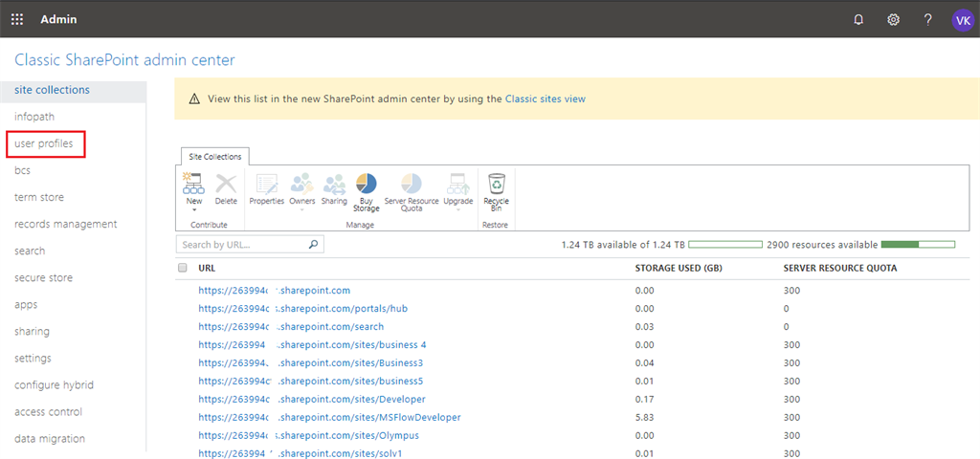This screenshot has height=459, width=980.
Task: Click the Classic SharePoint admin center title
Action: tap(124, 60)
